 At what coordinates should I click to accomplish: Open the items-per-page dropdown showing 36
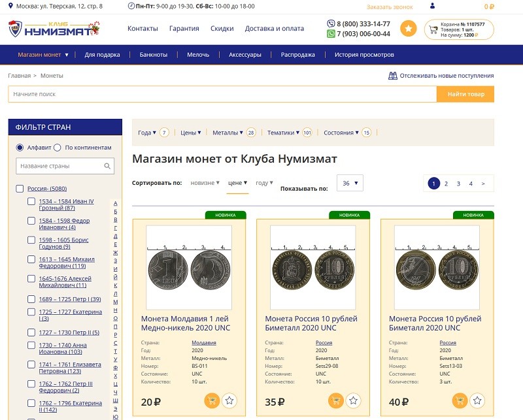350,184
